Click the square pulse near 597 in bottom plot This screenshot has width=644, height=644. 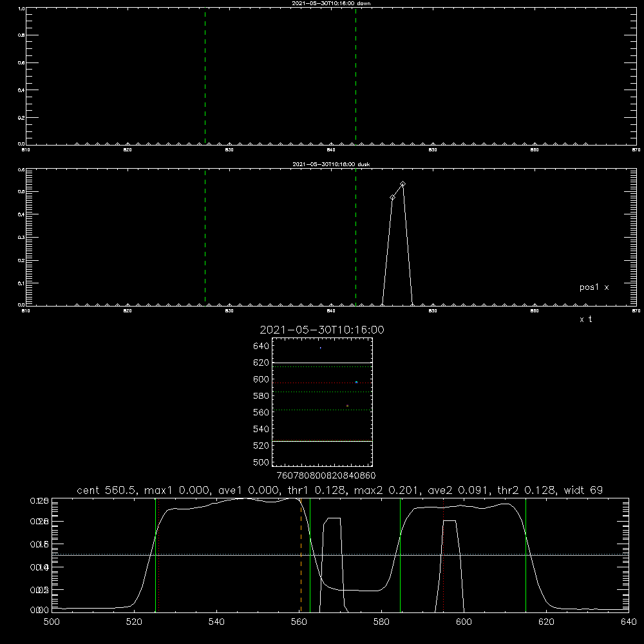click(x=450, y=566)
